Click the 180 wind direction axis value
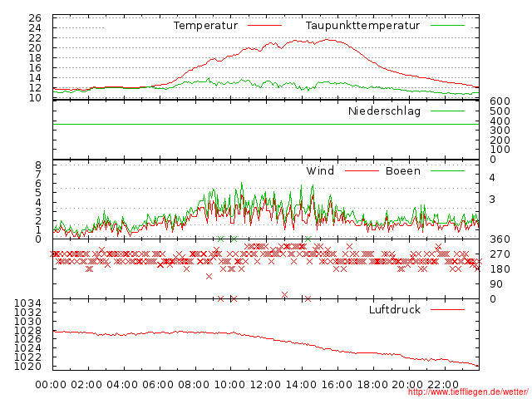The height and width of the screenshot is (399, 532). coord(500,269)
